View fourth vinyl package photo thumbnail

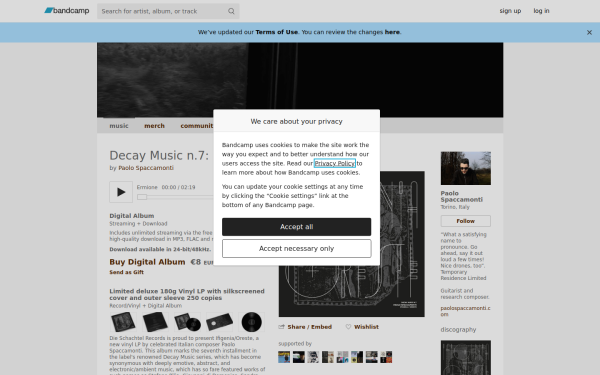[219, 322]
